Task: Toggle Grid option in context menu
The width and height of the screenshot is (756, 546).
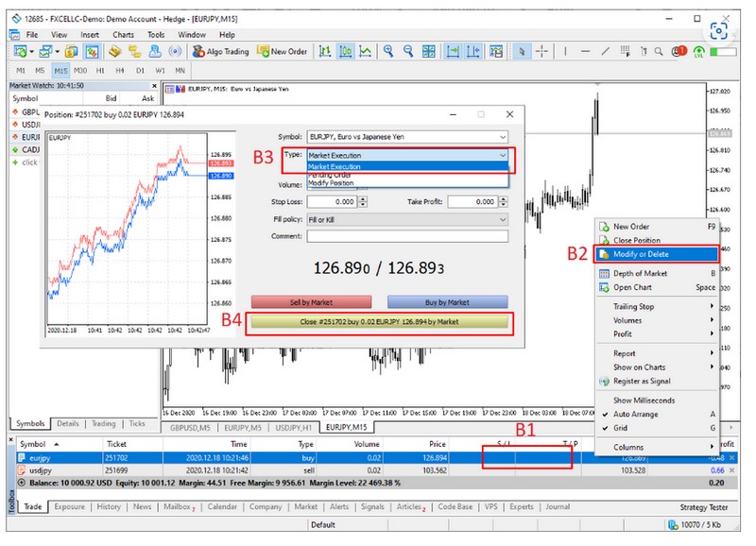Action: click(658, 428)
